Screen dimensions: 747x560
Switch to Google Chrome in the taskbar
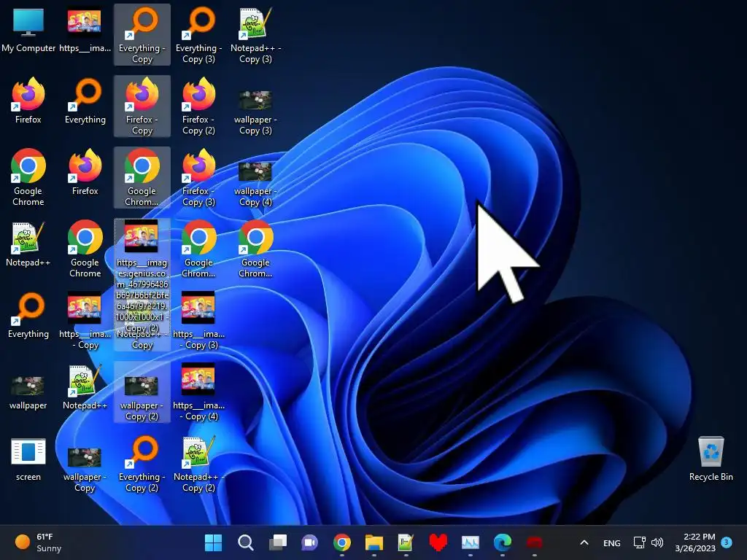(341, 542)
